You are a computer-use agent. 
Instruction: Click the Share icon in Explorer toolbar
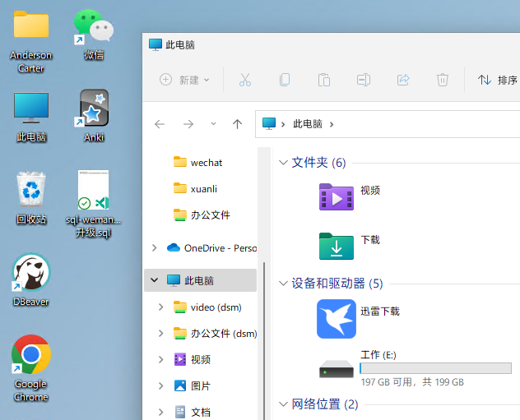pos(403,80)
